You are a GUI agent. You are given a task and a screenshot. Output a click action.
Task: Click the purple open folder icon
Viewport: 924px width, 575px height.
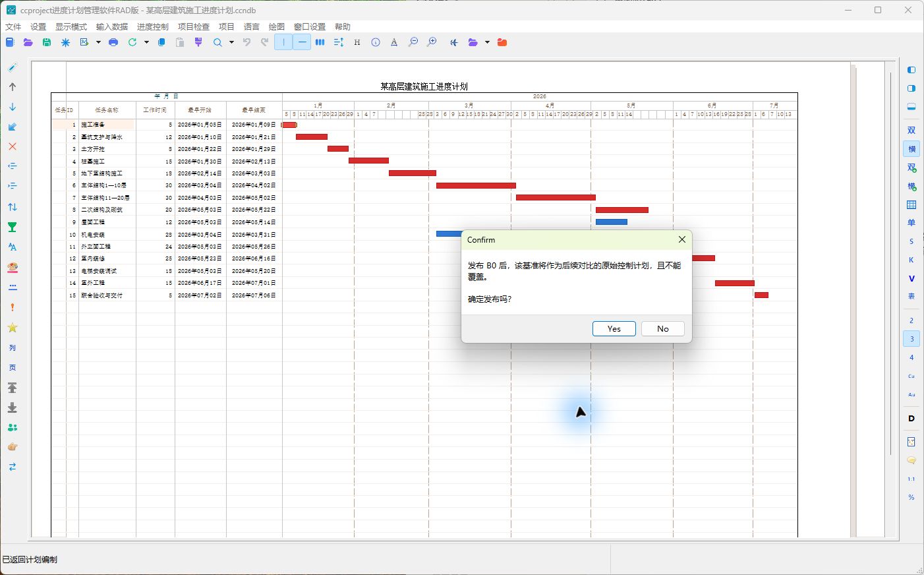point(28,42)
